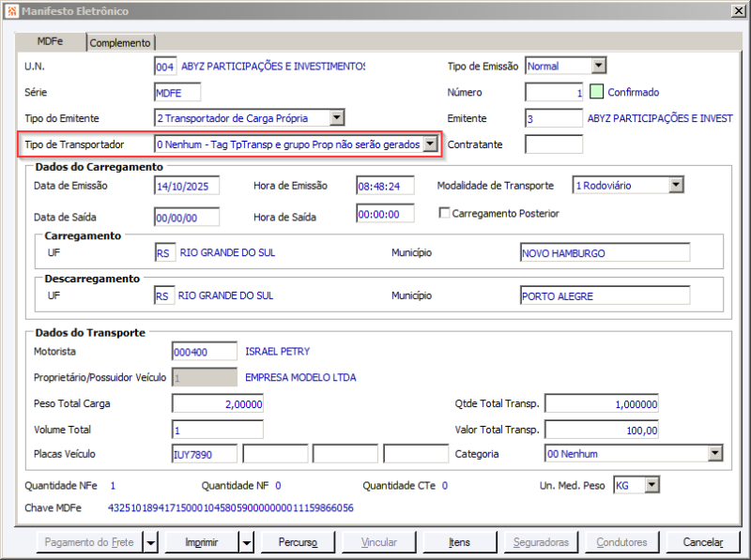Open the Categoria dropdown

(x=715, y=453)
